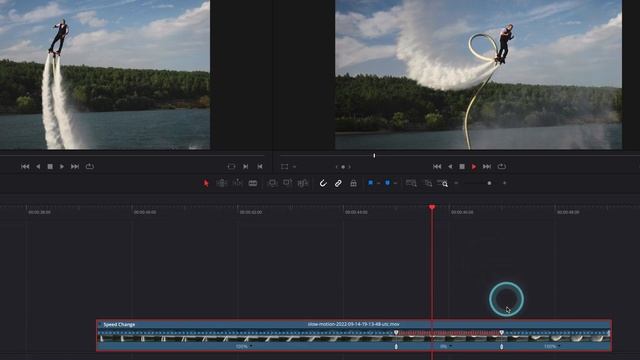This screenshot has width=640, height=360.
Task: Click the second speed point above the clip thumbnails
Action: click(x=502, y=333)
